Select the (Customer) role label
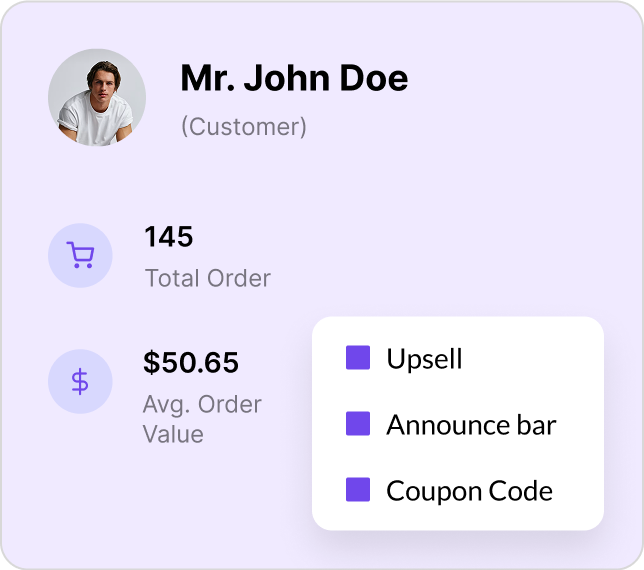 point(243,127)
